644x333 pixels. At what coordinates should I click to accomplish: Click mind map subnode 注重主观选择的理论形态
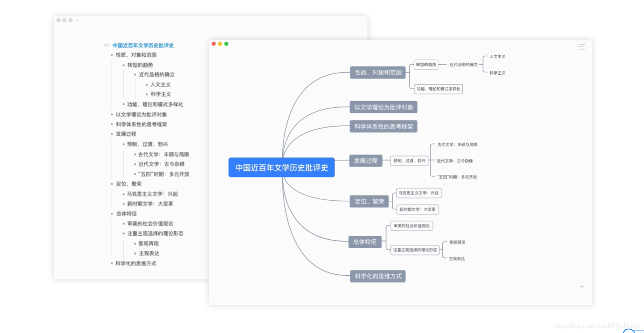click(415, 250)
